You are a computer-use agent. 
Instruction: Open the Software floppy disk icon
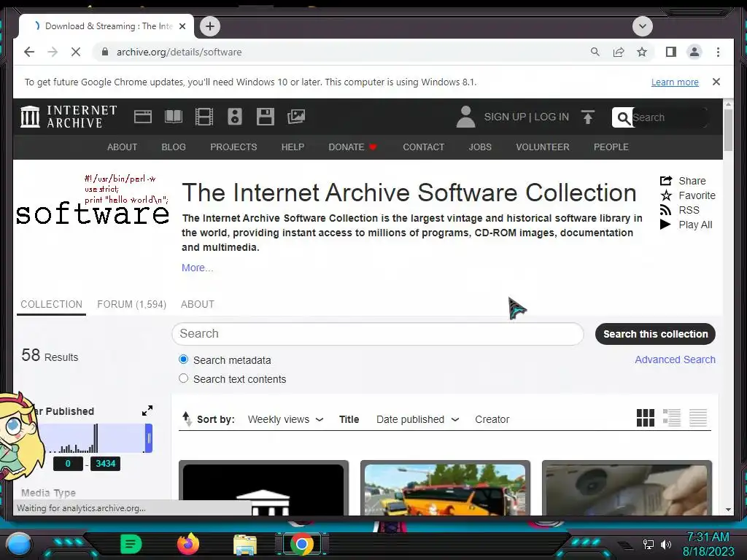coord(266,117)
